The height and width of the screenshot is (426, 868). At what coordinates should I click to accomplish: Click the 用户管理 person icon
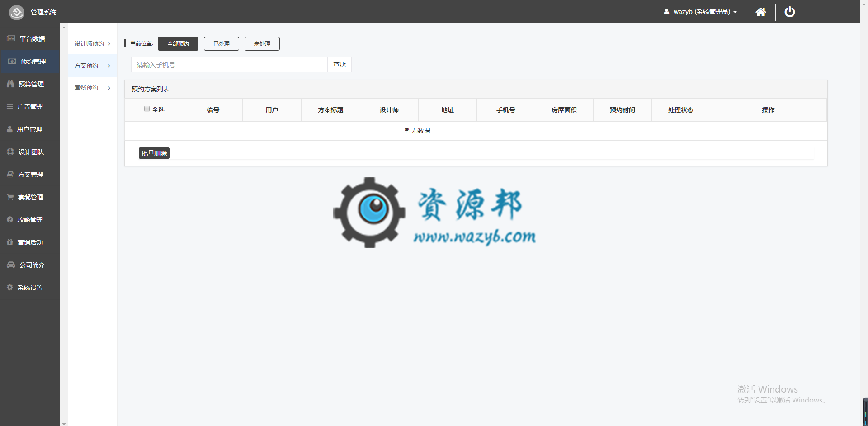[x=9, y=129]
